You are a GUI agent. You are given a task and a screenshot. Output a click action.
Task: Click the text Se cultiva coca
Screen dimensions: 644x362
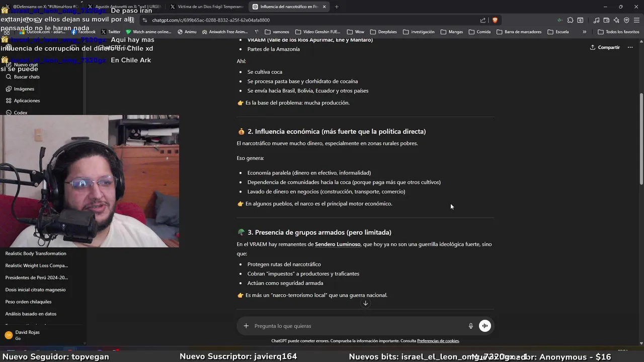[265, 72]
